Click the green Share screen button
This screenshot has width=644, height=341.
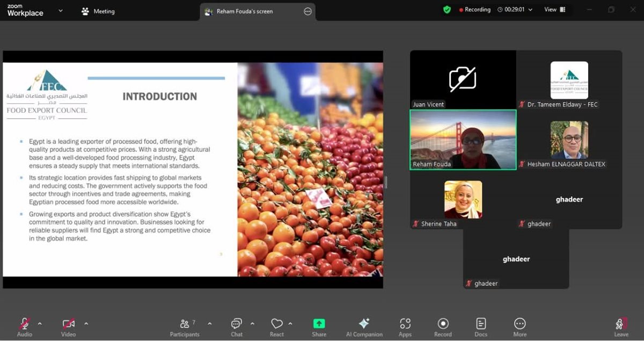(319, 327)
